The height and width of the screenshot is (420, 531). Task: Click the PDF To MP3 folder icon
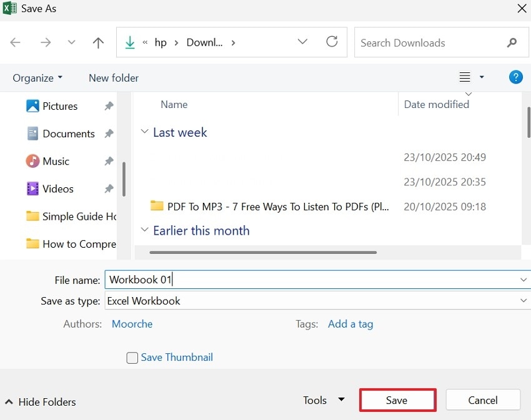pos(157,205)
